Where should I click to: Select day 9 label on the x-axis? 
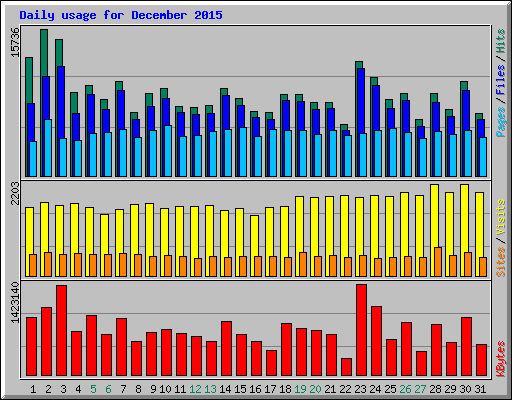click(153, 389)
